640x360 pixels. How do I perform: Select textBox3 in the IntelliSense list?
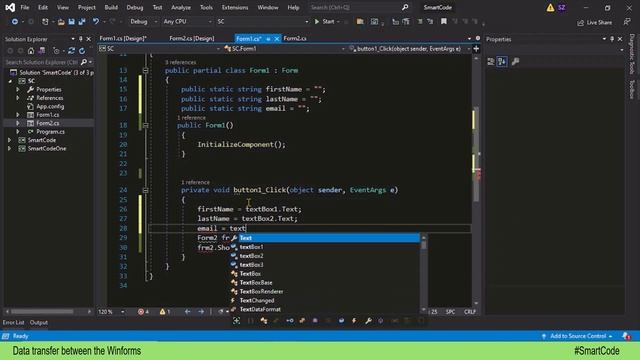pyautogui.click(x=325, y=265)
